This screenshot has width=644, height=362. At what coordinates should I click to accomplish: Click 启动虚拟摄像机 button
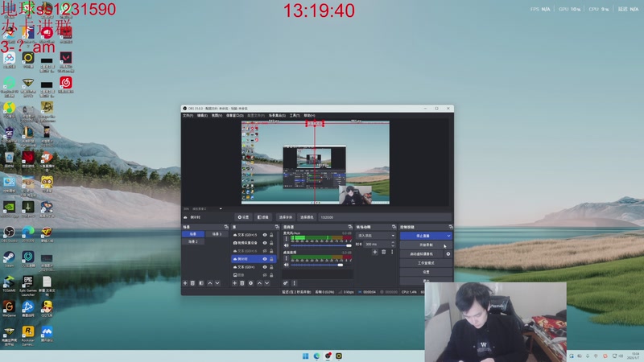coord(422,254)
